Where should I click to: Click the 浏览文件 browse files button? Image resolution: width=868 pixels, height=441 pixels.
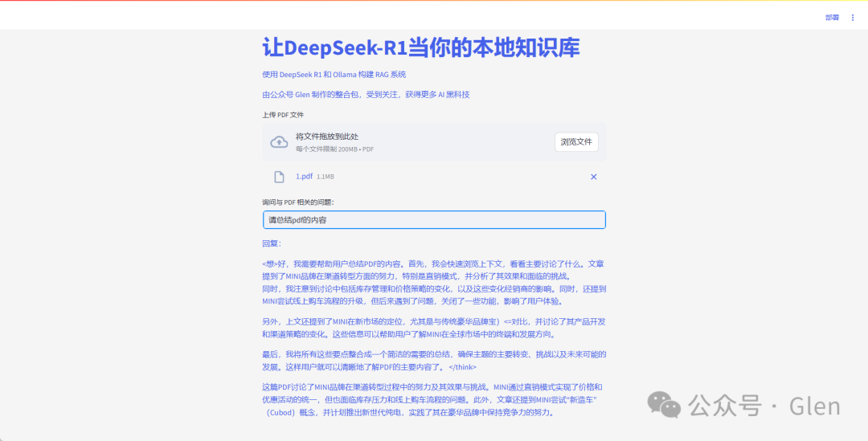click(576, 142)
